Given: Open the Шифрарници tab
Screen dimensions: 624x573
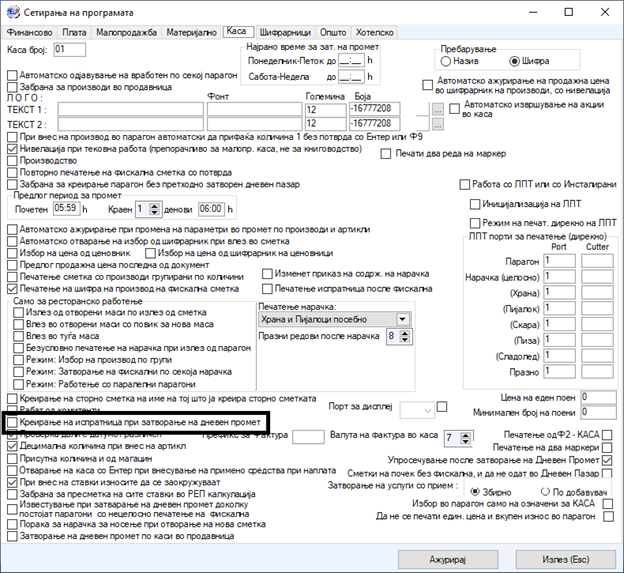Looking at the screenshot, I should tap(285, 32).
